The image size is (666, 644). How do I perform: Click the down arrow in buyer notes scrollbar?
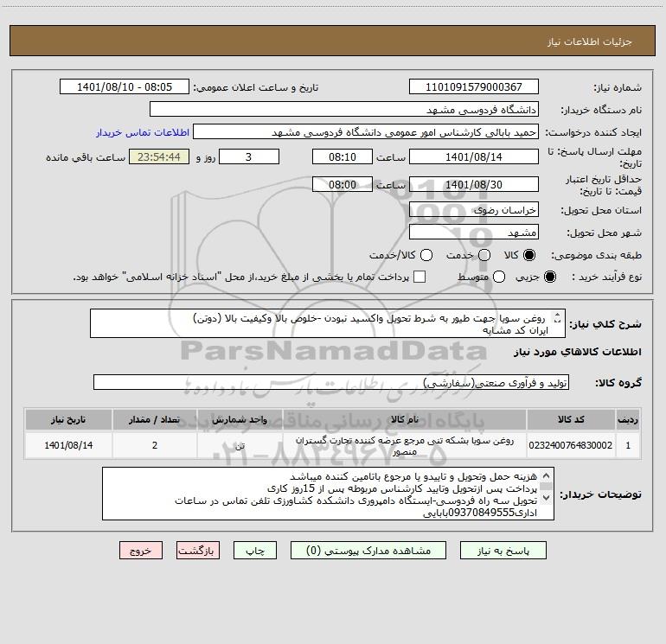(x=547, y=497)
